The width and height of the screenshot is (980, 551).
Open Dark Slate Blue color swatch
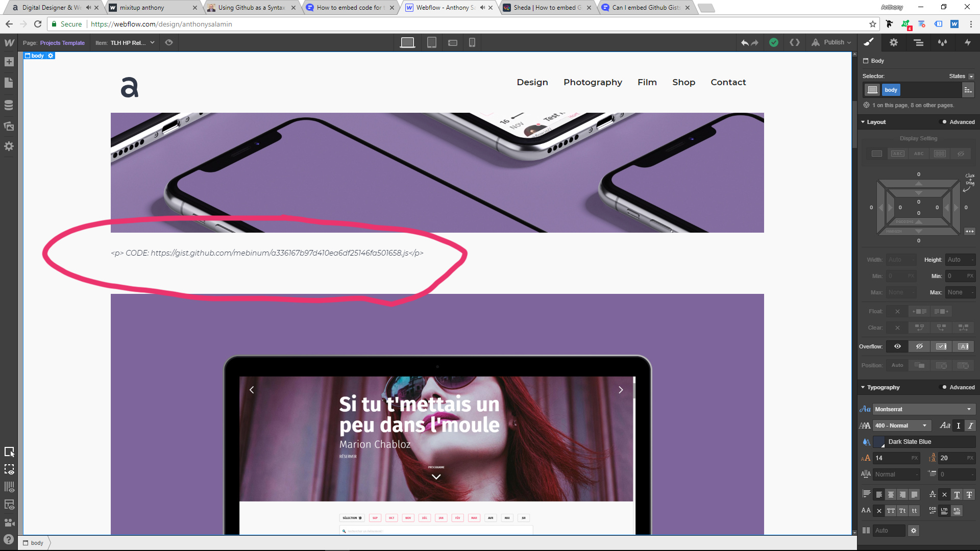point(879,442)
